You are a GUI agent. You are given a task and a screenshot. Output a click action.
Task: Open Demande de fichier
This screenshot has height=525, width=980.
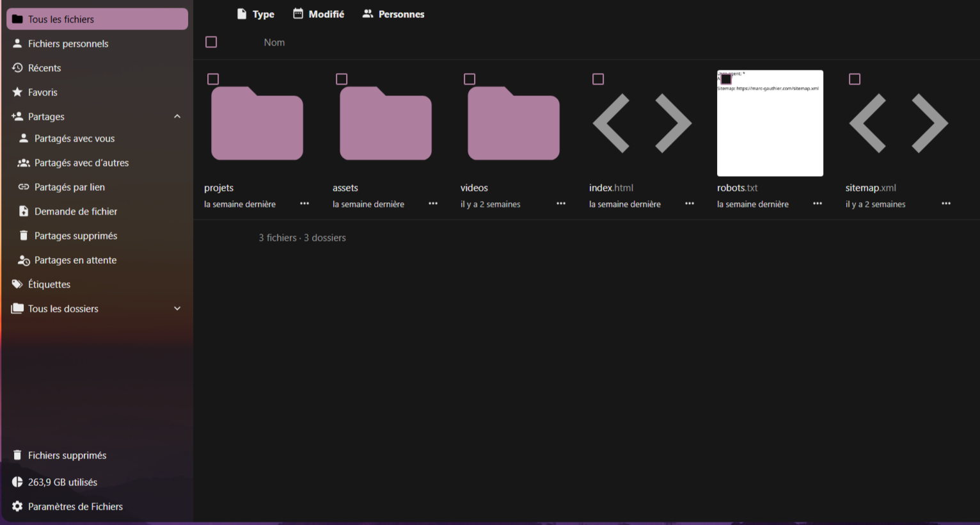tap(76, 211)
